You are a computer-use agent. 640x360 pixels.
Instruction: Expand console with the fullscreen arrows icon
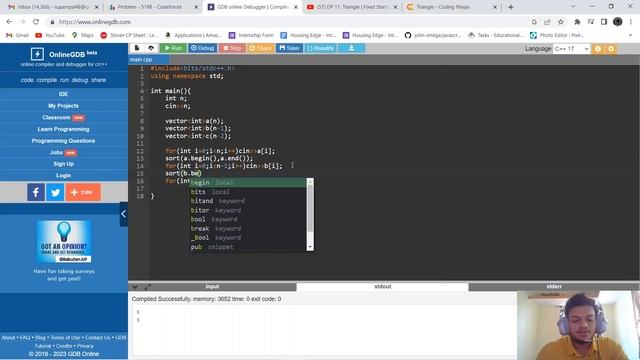pos(147,287)
